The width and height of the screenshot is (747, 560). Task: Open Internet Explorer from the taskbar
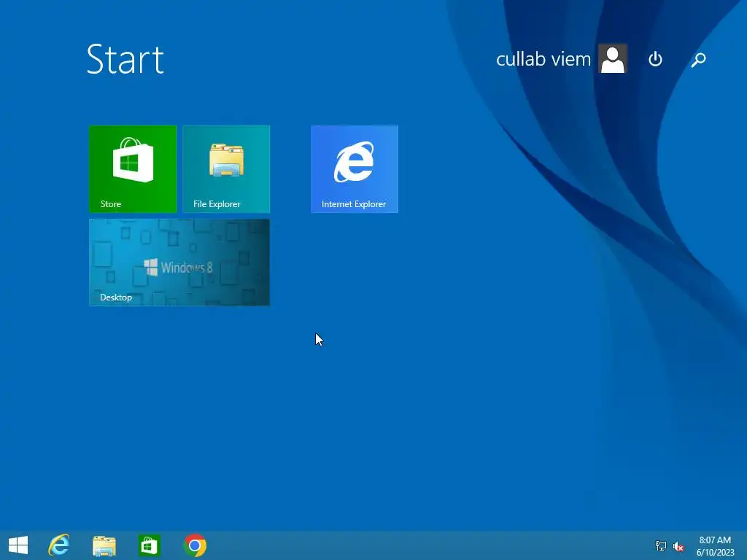coord(59,545)
